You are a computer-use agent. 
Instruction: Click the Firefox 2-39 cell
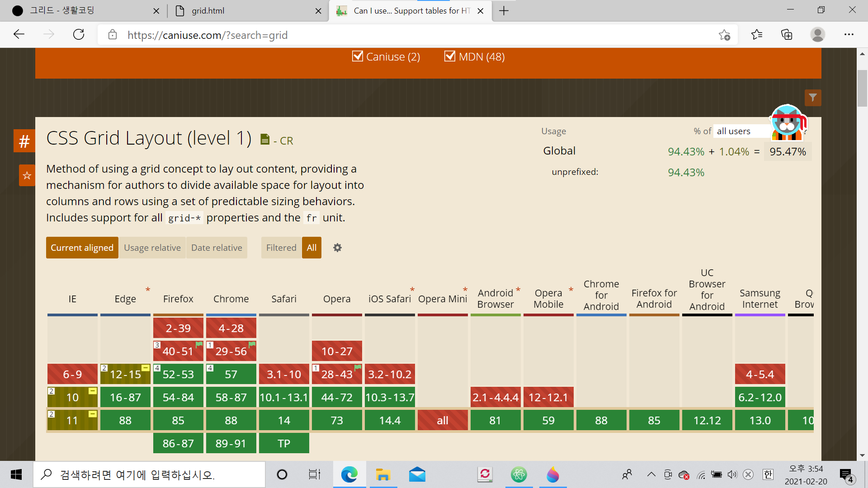[x=178, y=328]
